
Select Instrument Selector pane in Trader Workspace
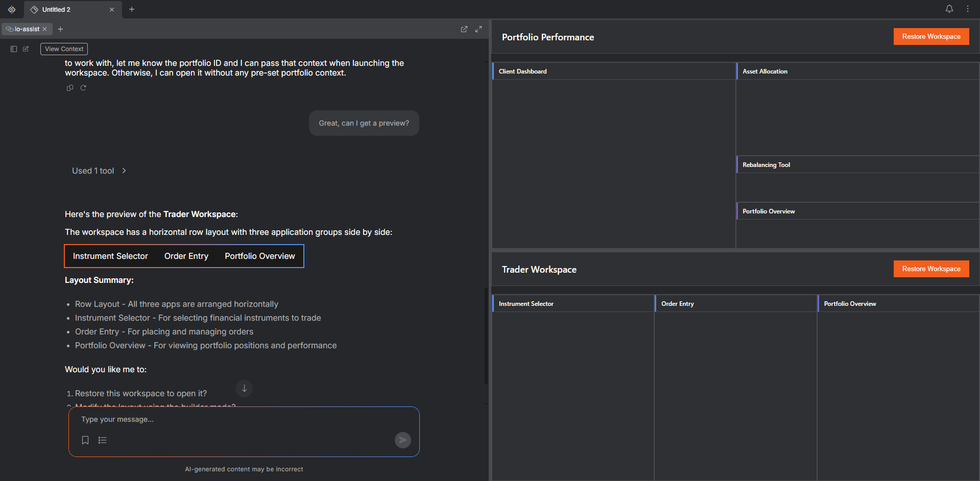[573, 304]
